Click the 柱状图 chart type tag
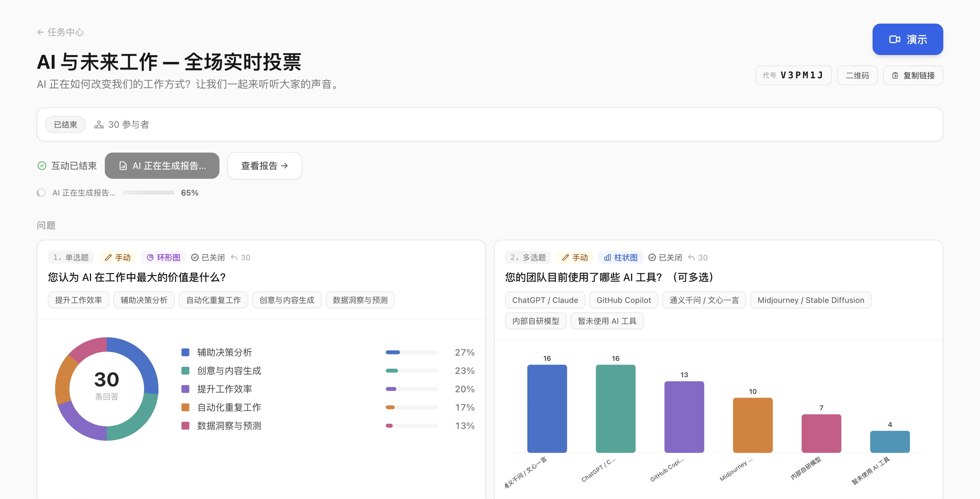The height and width of the screenshot is (499, 980). coord(620,257)
